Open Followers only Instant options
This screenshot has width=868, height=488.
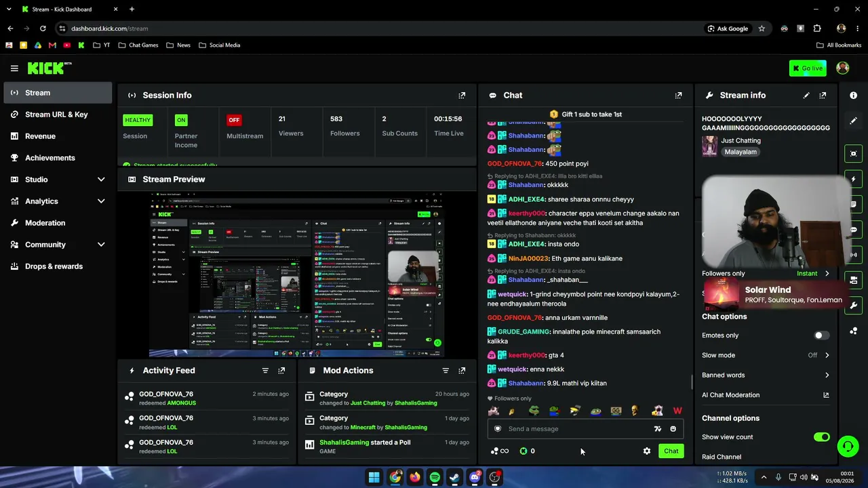(812, 274)
